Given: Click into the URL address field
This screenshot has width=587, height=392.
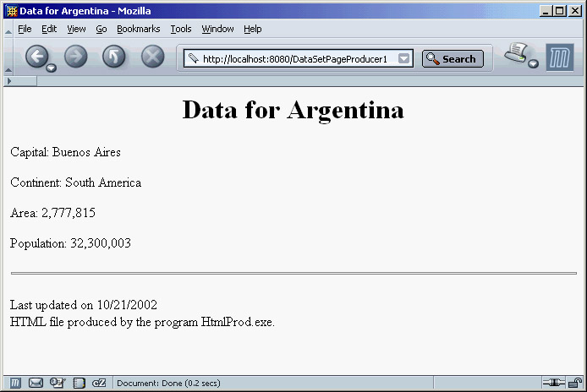Looking at the screenshot, I should tap(296, 59).
